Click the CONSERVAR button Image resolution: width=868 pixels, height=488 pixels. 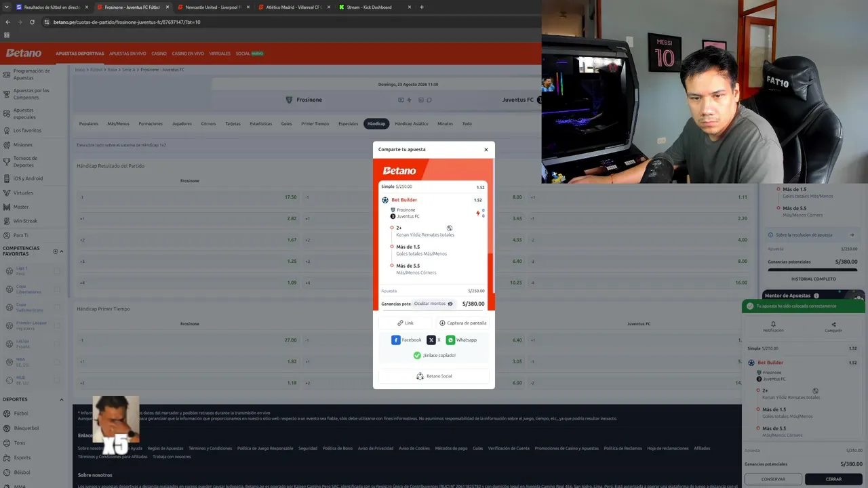pos(773,479)
